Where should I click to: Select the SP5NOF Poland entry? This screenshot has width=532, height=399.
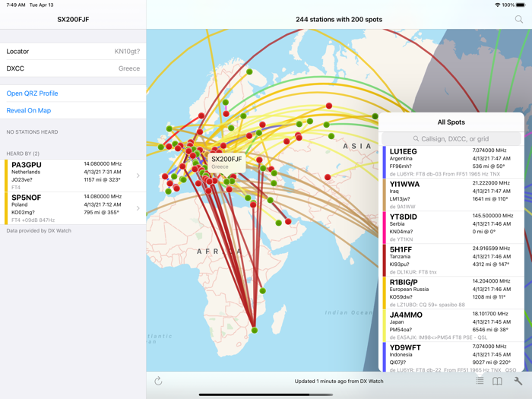[73, 208]
